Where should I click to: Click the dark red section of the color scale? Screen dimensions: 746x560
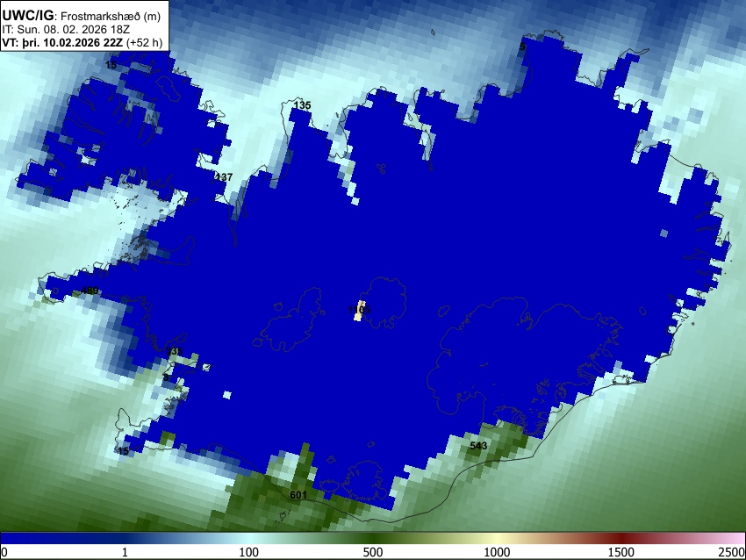[621, 539]
